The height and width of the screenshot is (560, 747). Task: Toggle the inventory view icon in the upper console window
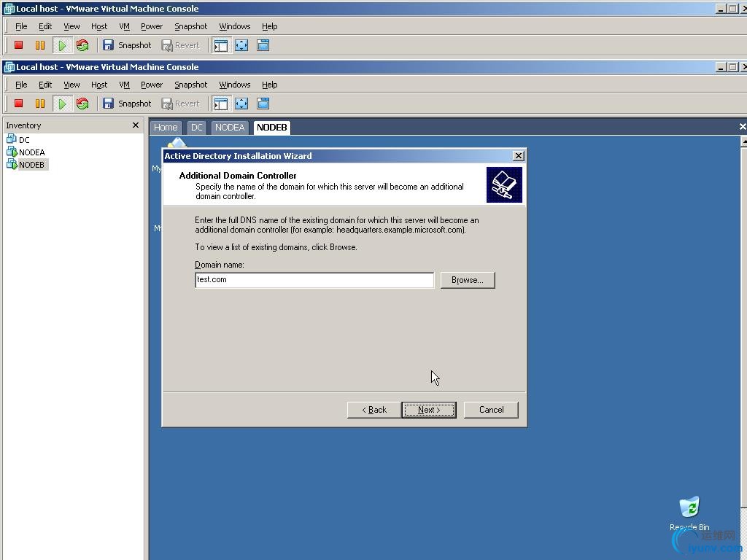point(221,45)
